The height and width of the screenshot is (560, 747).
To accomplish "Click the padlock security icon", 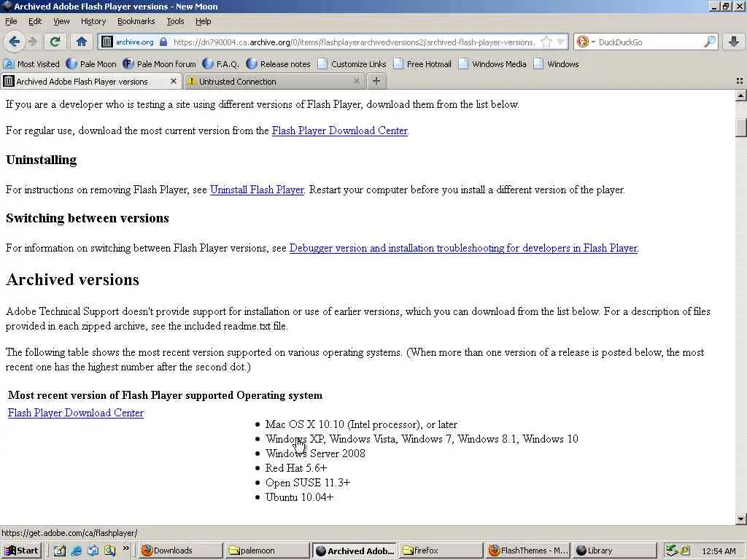I will coord(163,42).
